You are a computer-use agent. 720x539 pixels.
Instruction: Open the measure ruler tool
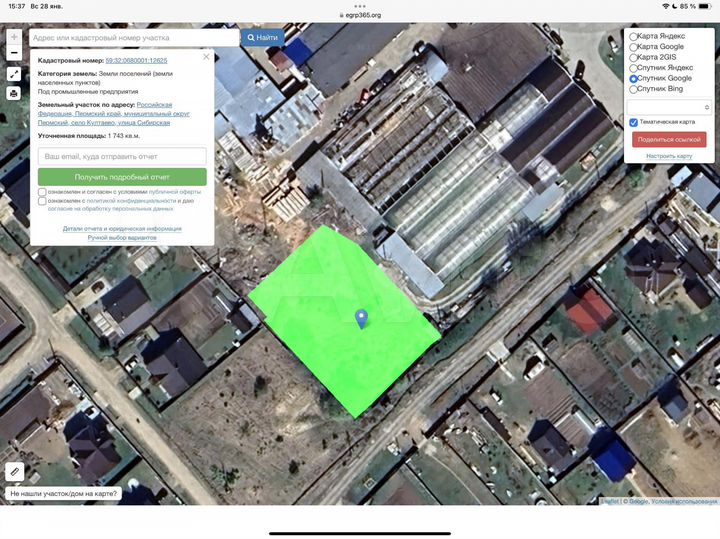(x=15, y=470)
